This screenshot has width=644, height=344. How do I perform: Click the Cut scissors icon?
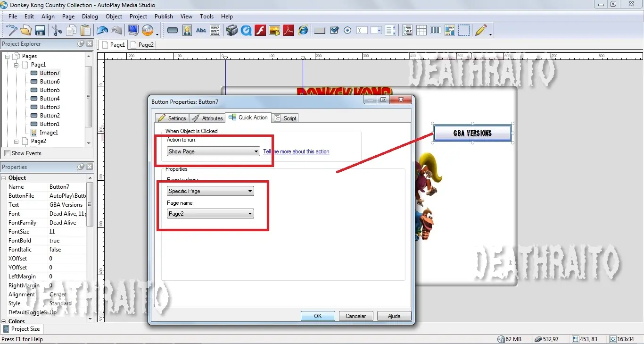(x=57, y=31)
